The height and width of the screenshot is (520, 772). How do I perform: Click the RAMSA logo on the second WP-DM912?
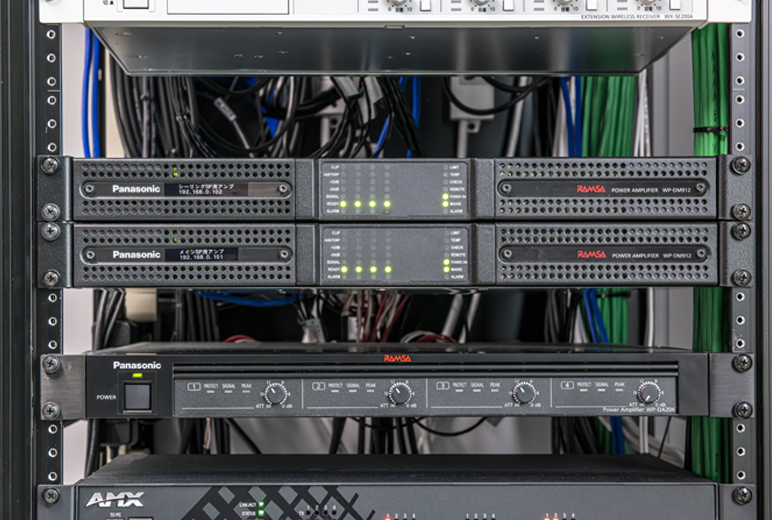(591, 254)
